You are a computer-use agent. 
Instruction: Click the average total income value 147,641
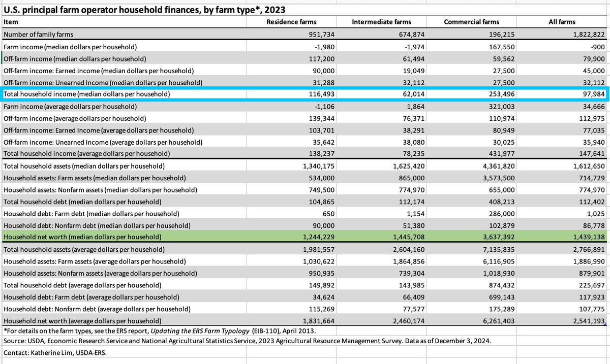tap(591, 153)
